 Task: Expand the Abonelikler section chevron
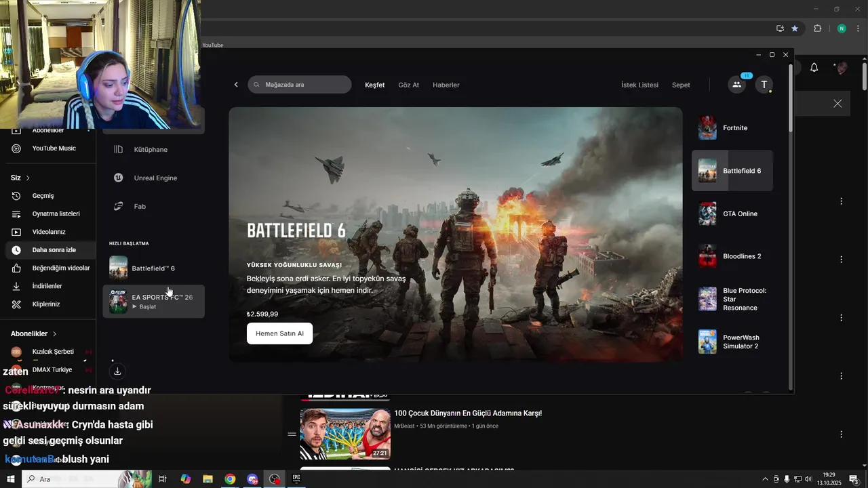pos(54,333)
